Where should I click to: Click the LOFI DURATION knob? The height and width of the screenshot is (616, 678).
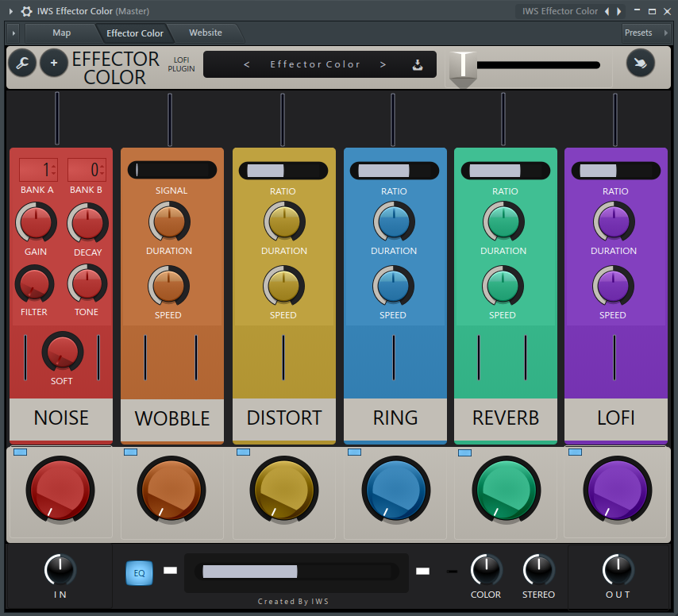click(614, 221)
